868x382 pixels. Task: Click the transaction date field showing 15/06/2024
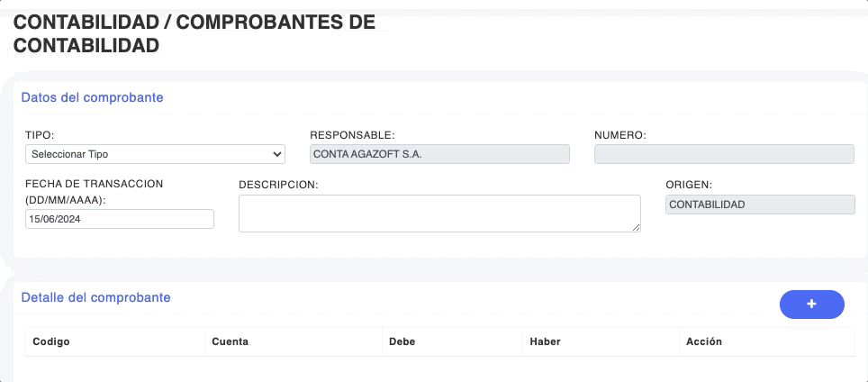(119, 219)
